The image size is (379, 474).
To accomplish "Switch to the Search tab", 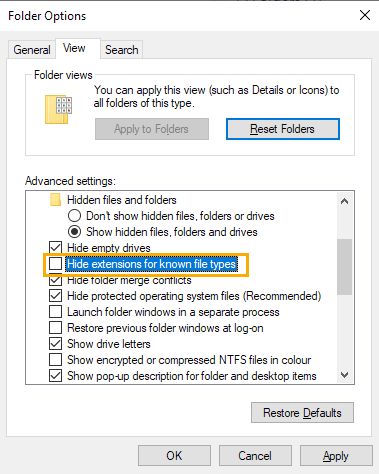I will 122,50.
